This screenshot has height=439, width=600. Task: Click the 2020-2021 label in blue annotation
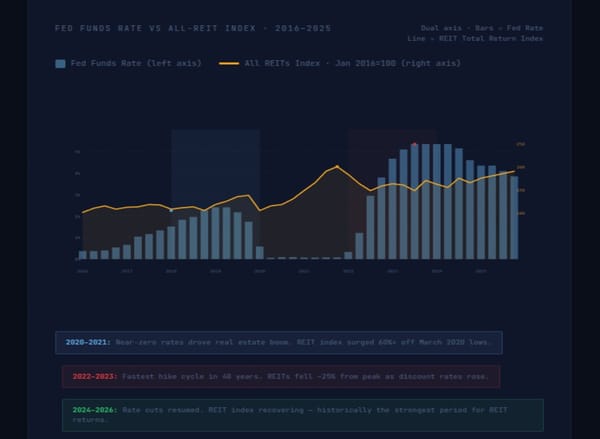coord(88,342)
